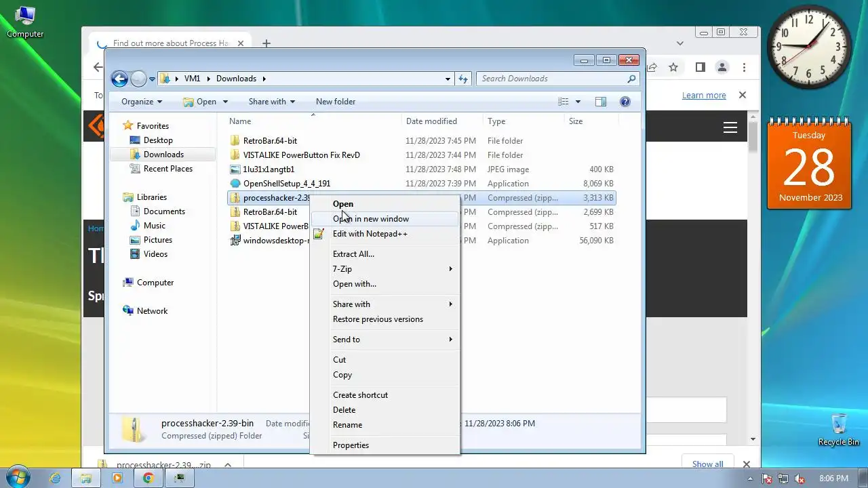
Task: Click the Libraries header in navigation pane
Action: (151, 197)
